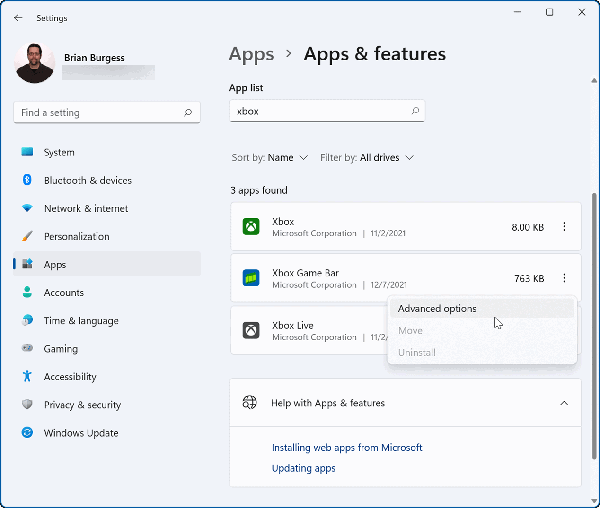Click the Find a setting search box
This screenshot has width=600, height=508.
tap(100, 113)
